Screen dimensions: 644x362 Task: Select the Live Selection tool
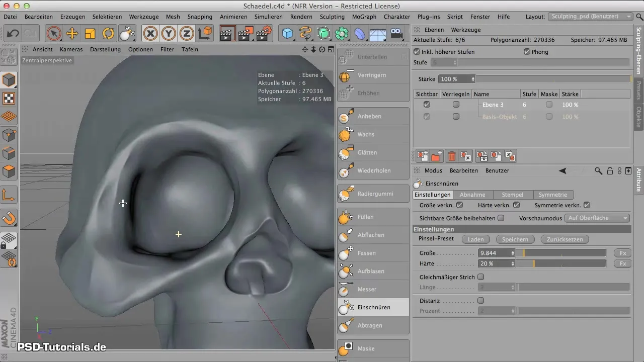[x=53, y=34]
